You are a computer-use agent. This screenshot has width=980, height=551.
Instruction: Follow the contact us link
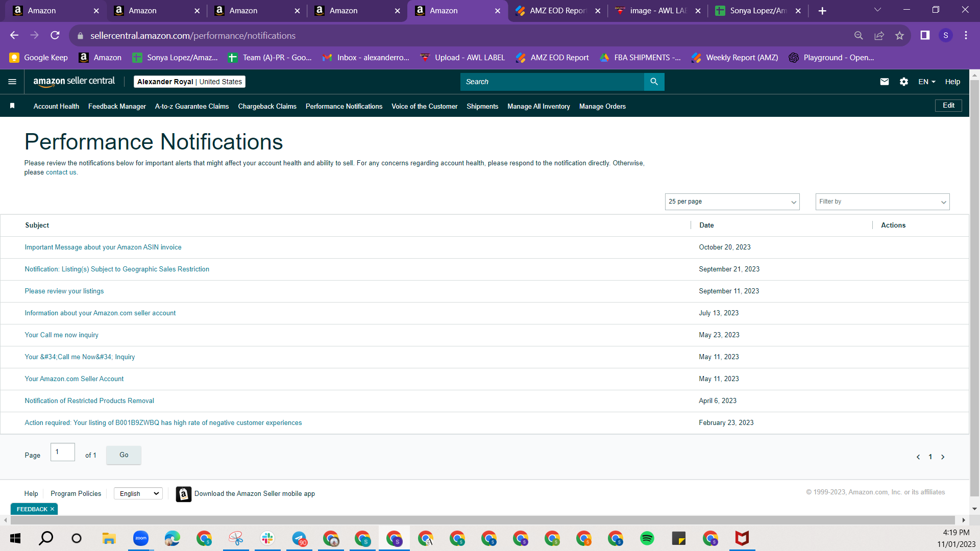point(61,172)
